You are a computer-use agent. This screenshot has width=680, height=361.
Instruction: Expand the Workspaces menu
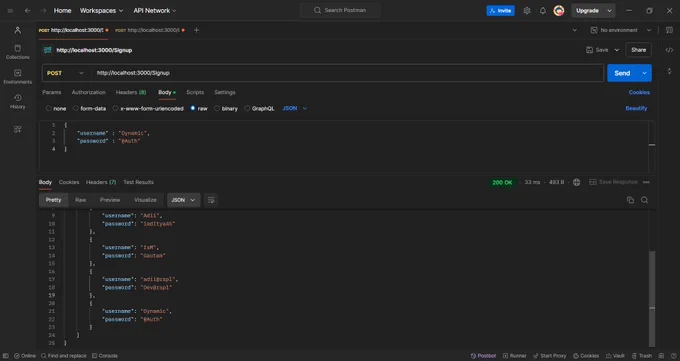[101, 10]
